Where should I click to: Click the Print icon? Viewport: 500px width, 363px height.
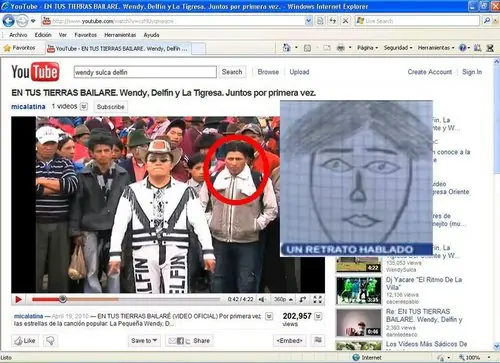(x=341, y=48)
